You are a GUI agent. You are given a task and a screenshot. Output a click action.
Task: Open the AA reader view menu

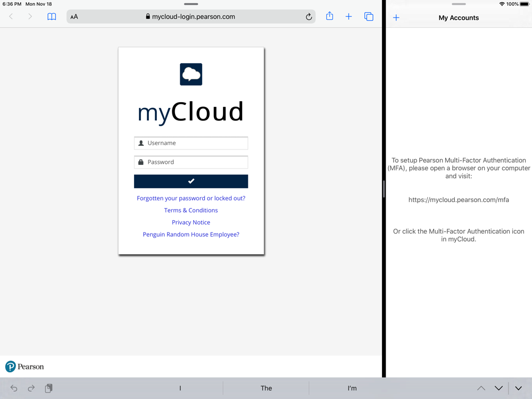coord(74,16)
